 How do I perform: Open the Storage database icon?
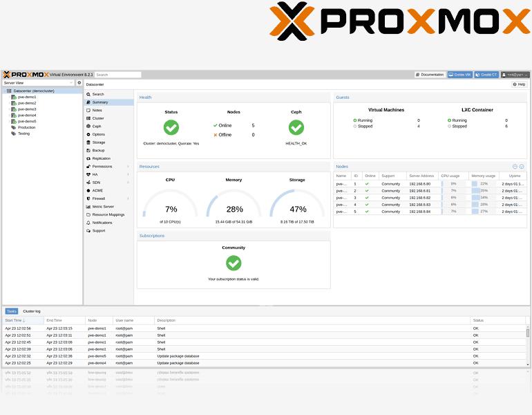click(x=88, y=142)
